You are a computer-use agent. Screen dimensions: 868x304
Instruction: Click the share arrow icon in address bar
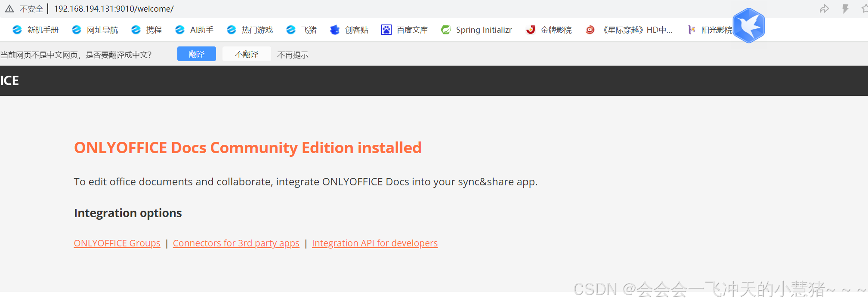click(x=824, y=9)
